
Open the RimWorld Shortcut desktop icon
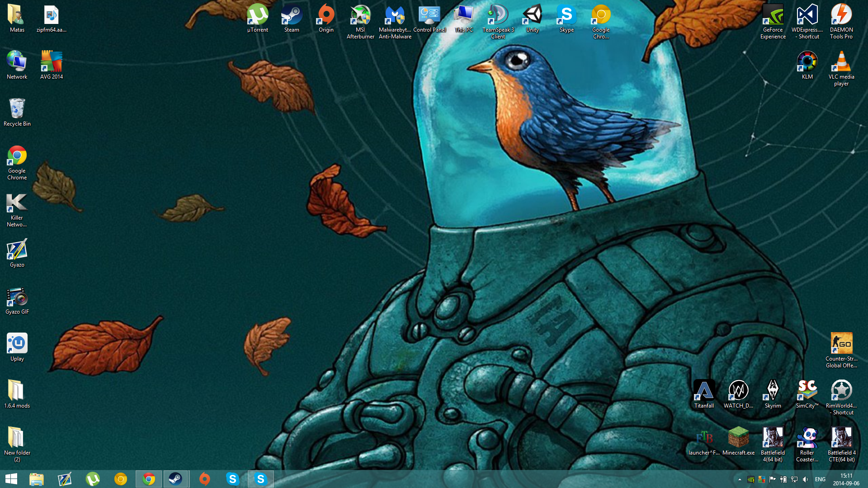pyautogui.click(x=842, y=398)
